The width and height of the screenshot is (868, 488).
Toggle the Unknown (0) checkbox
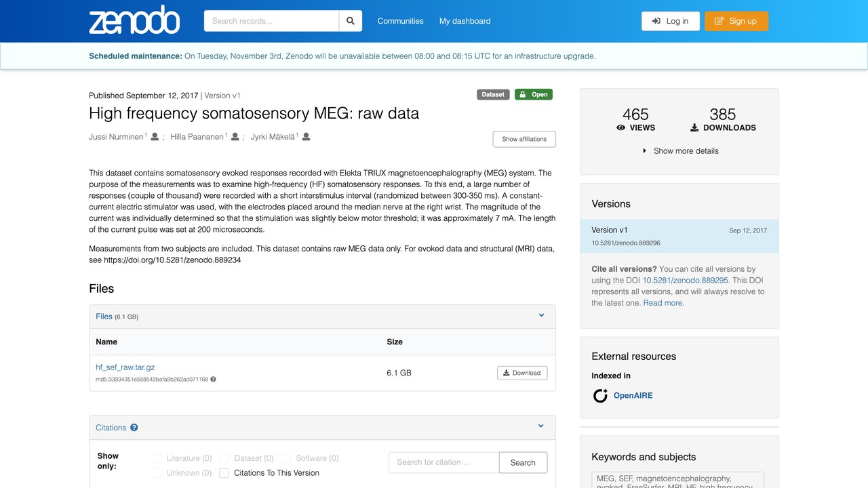pyautogui.click(x=157, y=473)
